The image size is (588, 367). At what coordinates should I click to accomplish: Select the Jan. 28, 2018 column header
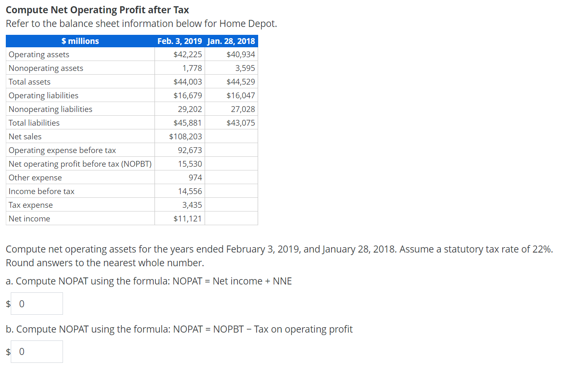click(x=231, y=41)
